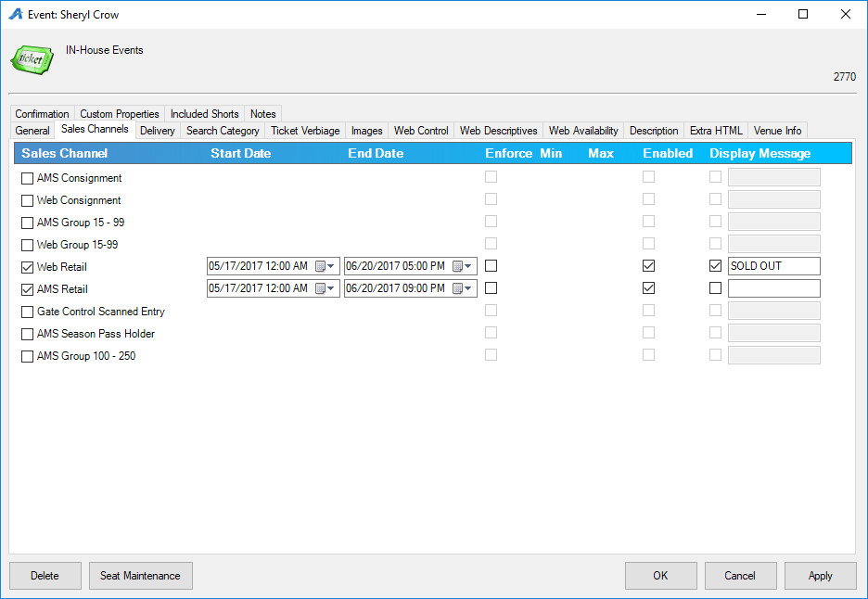
Task: Click Web Retail start date field
Action: (273, 266)
